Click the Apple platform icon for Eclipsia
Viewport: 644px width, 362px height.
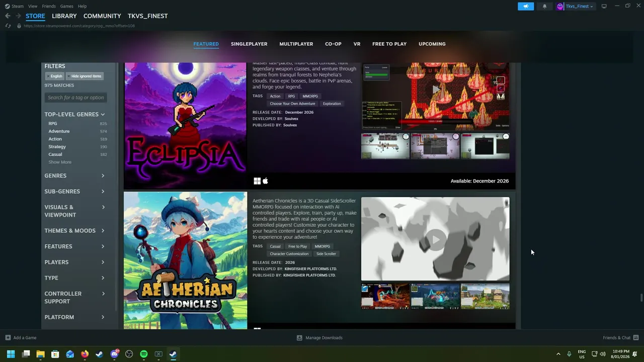point(265,181)
